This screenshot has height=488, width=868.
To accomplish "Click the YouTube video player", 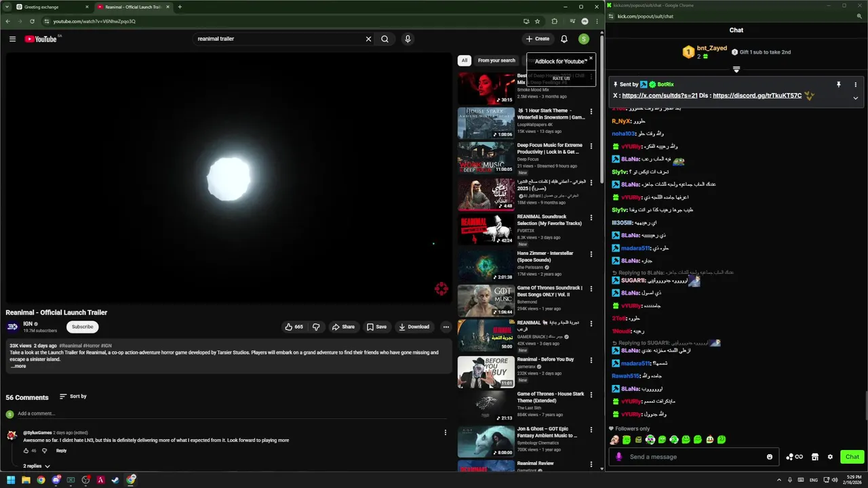I will pyautogui.click(x=229, y=178).
